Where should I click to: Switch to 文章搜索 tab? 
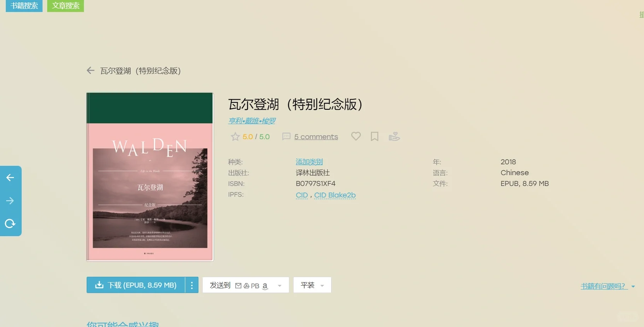coord(66,6)
